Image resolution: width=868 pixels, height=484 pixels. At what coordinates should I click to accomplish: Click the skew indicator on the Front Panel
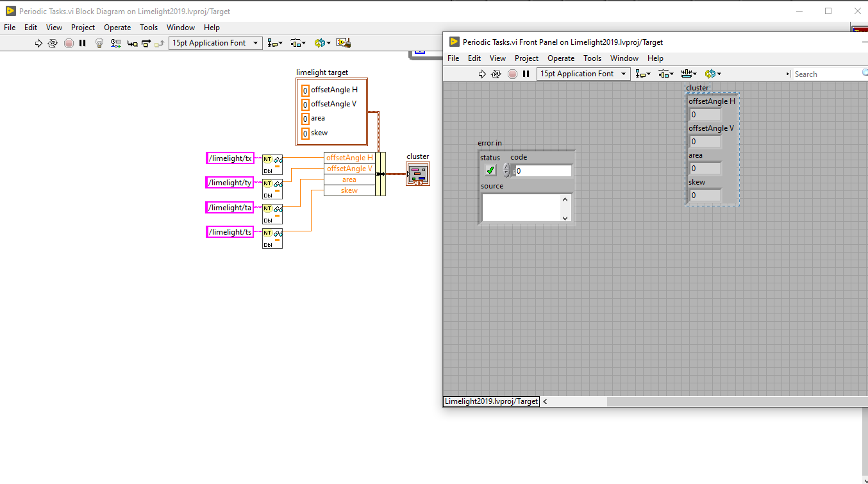pyautogui.click(x=705, y=196)
